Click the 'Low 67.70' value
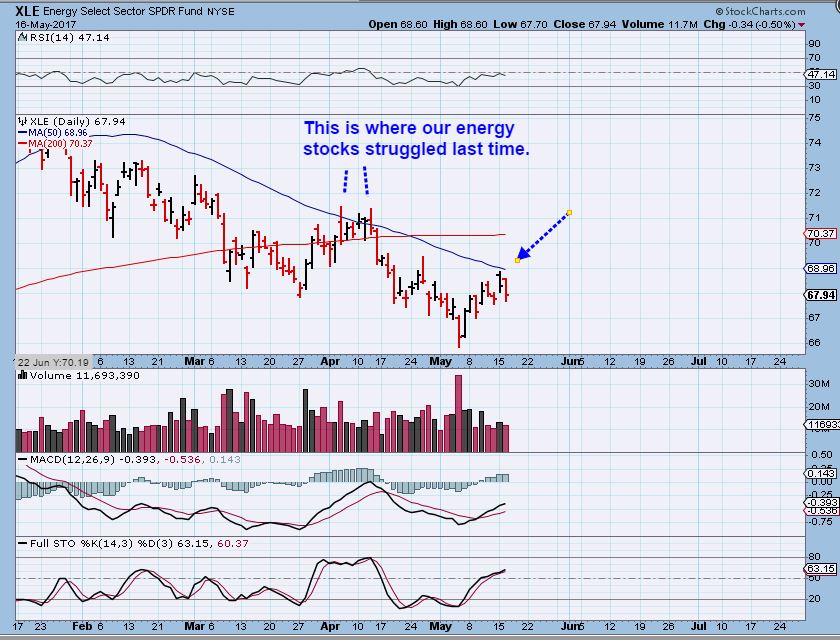Viewport: 840px width, 640px height. tap(520, 24)
